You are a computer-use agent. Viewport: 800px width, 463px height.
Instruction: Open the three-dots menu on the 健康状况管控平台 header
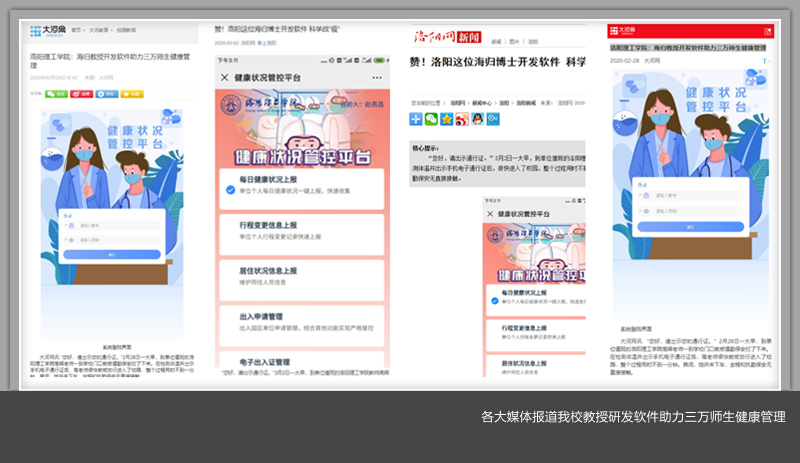(x=377, y=77)
